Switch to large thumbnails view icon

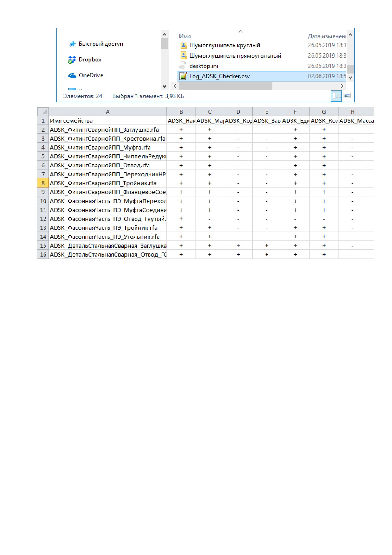347,96
